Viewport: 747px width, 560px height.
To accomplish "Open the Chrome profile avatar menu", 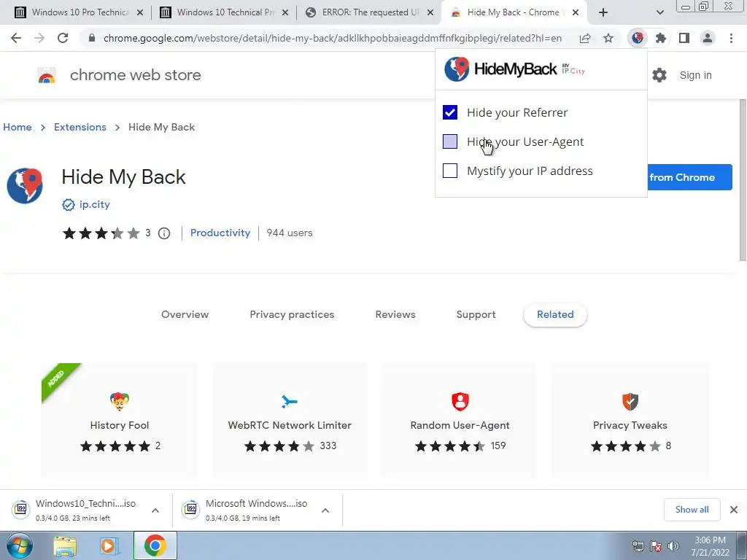I will pyautogui.click(x=708, y=38).
